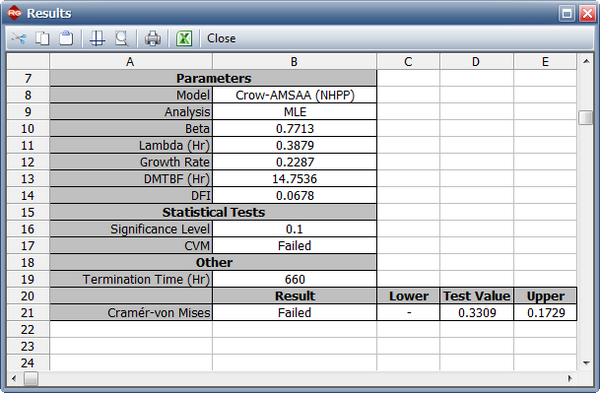
Task: Select row 21 header
Action: (x=28, y=313)
